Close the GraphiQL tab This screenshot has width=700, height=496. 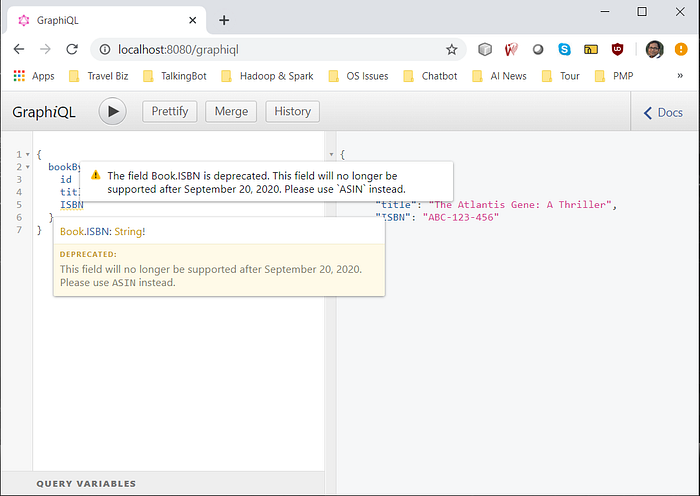(x=192, y=21)
